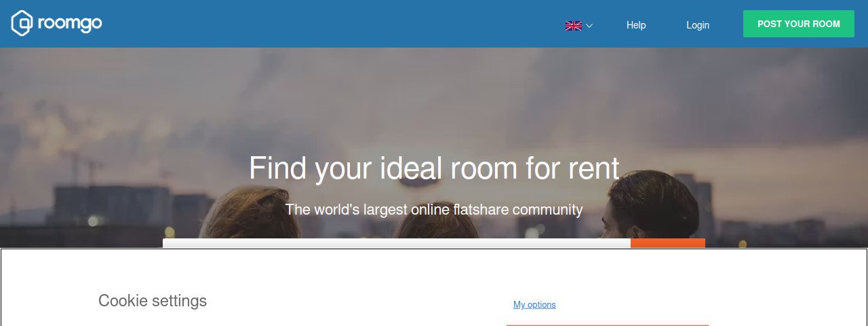Click the Post Your Room button
The height and width of the screenshot is (326, 868).
coord(799,24)
